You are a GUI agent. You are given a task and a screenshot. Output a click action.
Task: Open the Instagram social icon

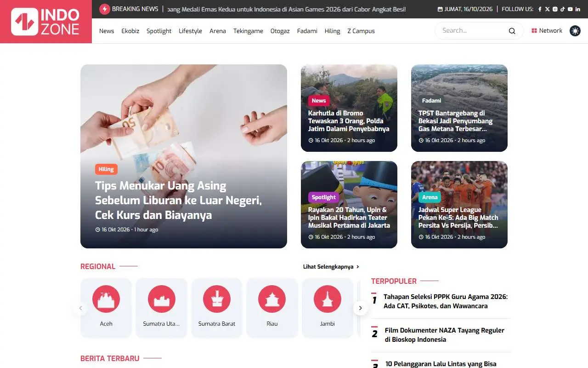pyautogui.click(x=555, y=9)
